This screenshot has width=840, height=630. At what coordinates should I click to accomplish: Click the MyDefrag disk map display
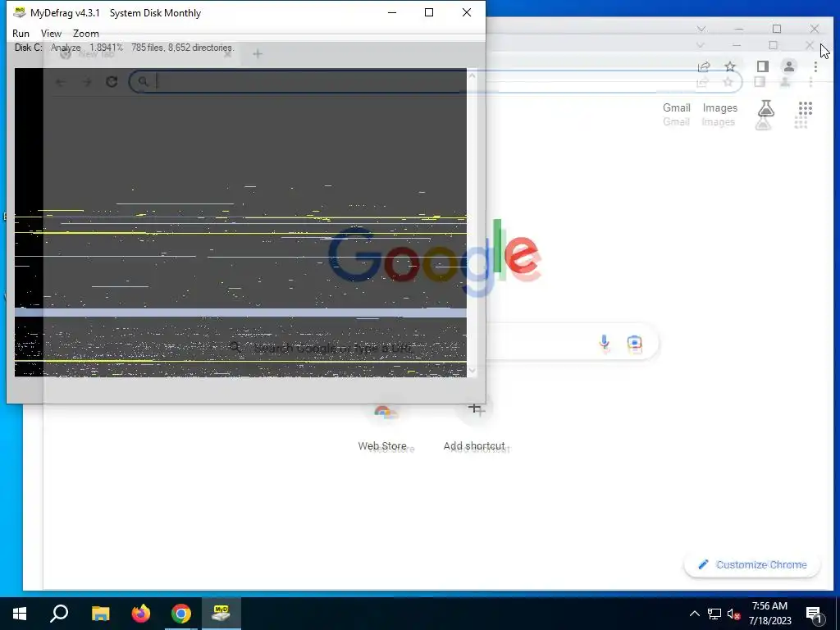[240, 222]
